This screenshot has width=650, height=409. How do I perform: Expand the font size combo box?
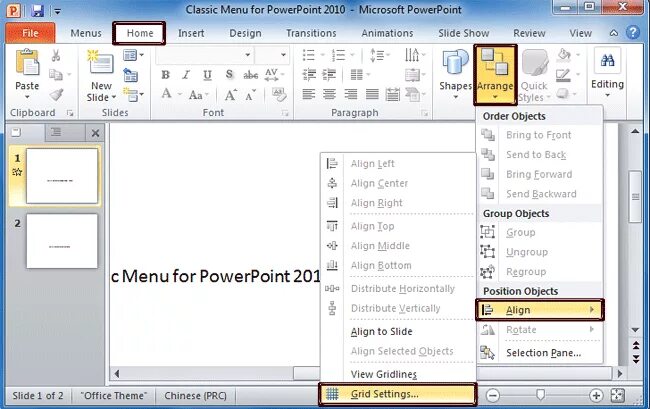click(283, 55)
